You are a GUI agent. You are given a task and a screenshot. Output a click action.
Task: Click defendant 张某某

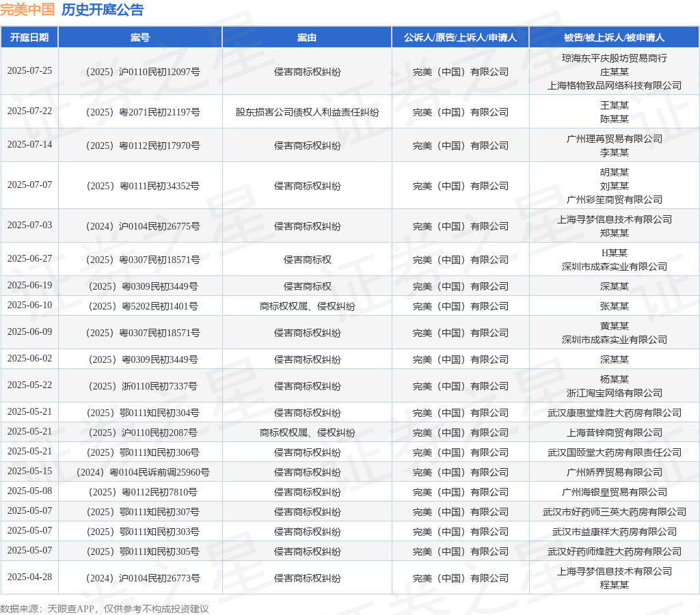pos(615,306)
